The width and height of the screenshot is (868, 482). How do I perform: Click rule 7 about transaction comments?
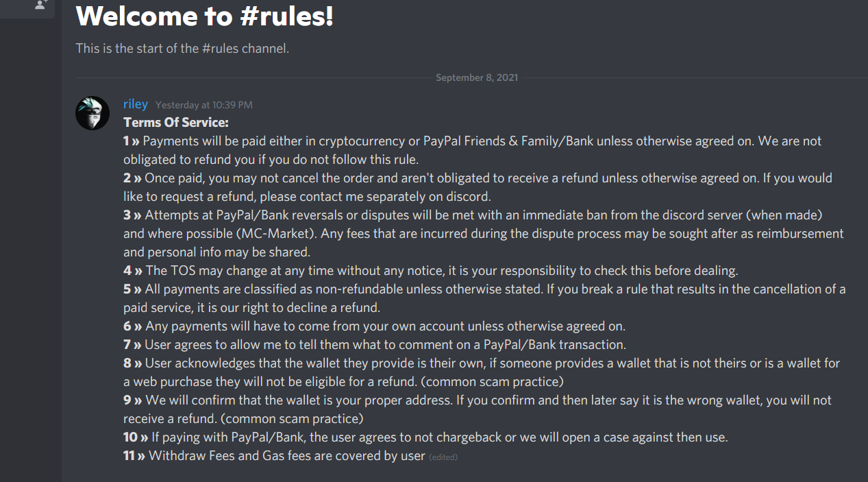point(375,345)
